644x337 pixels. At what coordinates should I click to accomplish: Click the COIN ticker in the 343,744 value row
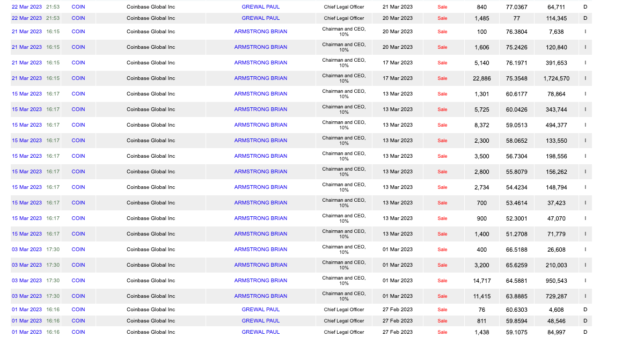78,109
